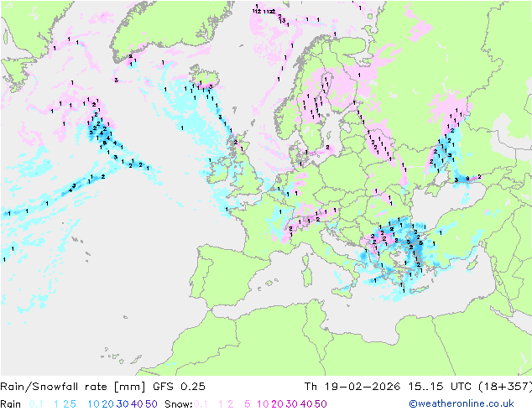532x411 pixels.
Task: Select the Snow legend value 10
Action: pyautogui.click(x=263, y=404)
